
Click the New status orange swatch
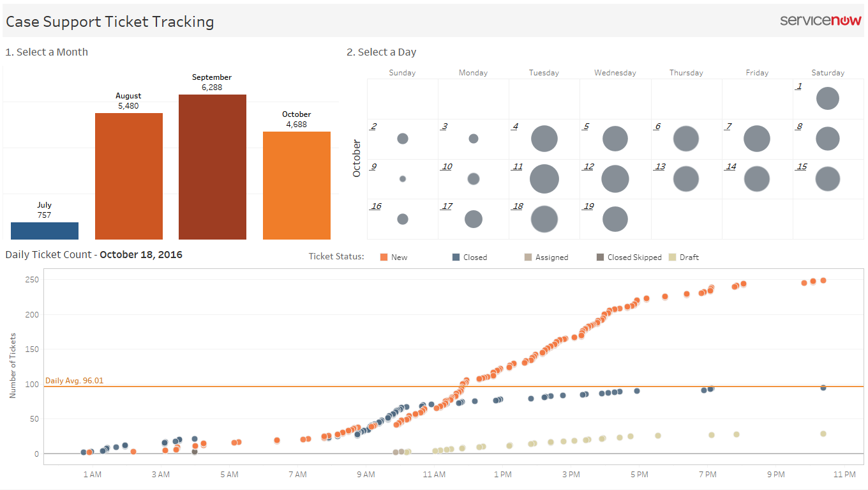pyautogui.click(x=384, y=257)
